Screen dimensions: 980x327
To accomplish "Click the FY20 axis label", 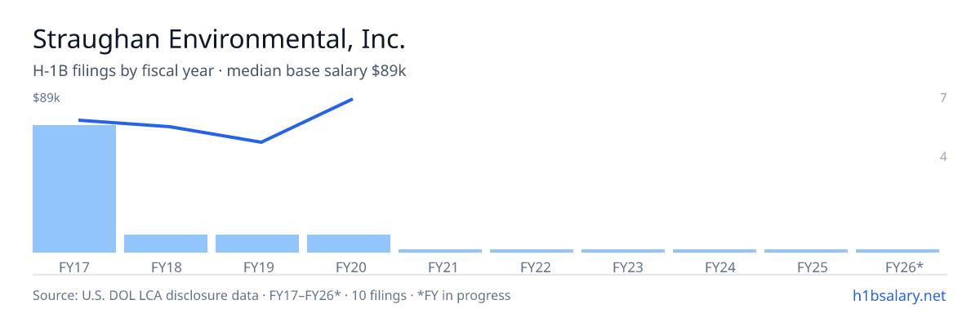I will point(349,267).
